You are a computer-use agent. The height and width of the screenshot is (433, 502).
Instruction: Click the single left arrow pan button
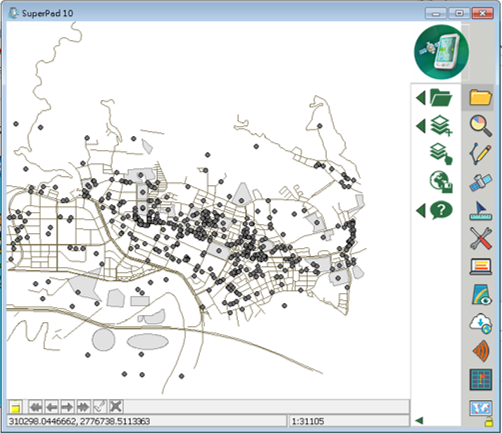(x=52, y=407)
